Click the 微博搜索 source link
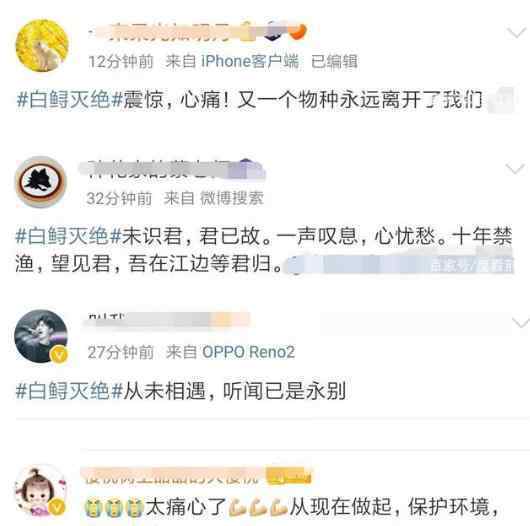 232,198
